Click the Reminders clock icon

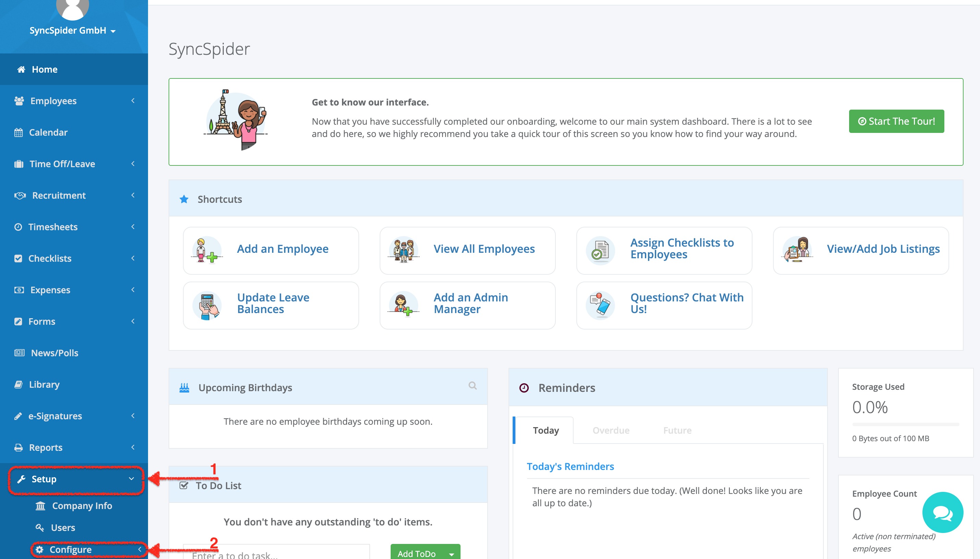point(524,388)
